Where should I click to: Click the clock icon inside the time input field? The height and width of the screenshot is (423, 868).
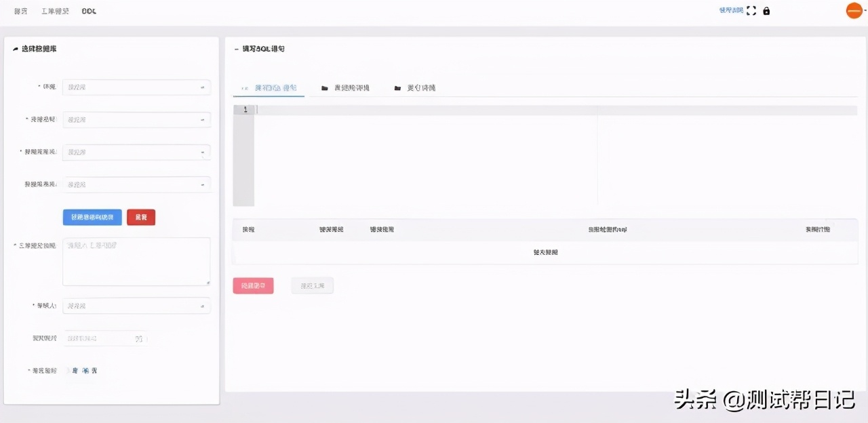pos(140,338)
